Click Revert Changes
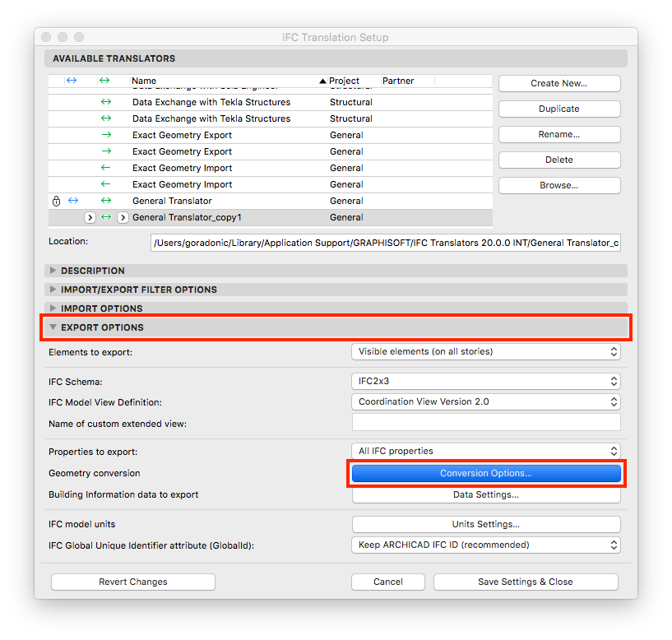The image size is (672, 640). tap(133, 582)
